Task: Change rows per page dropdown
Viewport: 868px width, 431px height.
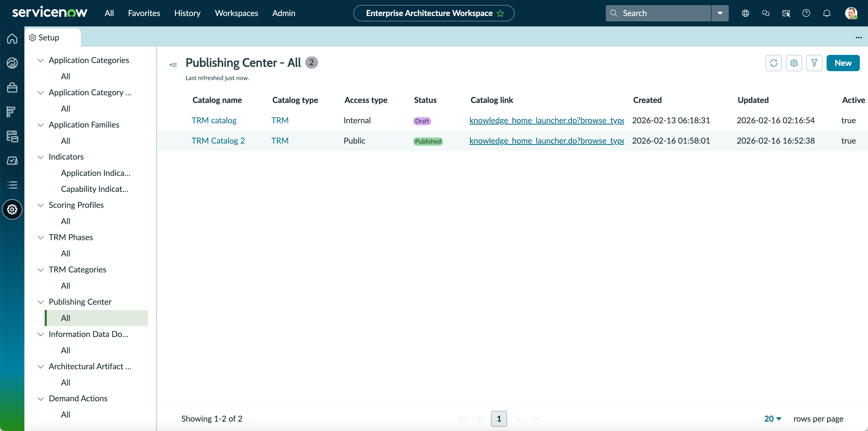Action: 773,419
